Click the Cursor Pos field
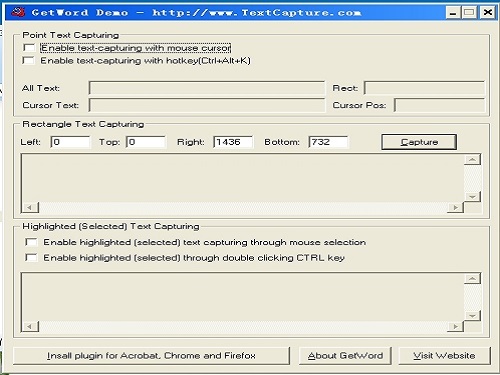This screenshot has height=375, width=500. (x=439, y=105)
